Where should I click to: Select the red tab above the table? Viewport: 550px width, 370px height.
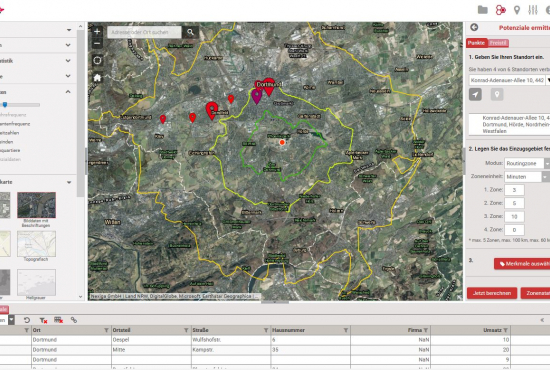coord(4,309)
